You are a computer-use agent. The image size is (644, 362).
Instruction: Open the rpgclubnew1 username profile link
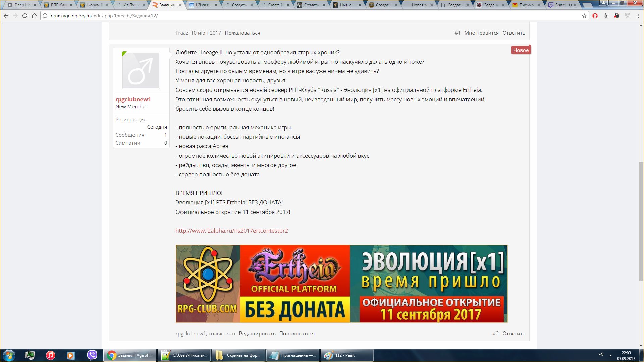tap(133, 99)
